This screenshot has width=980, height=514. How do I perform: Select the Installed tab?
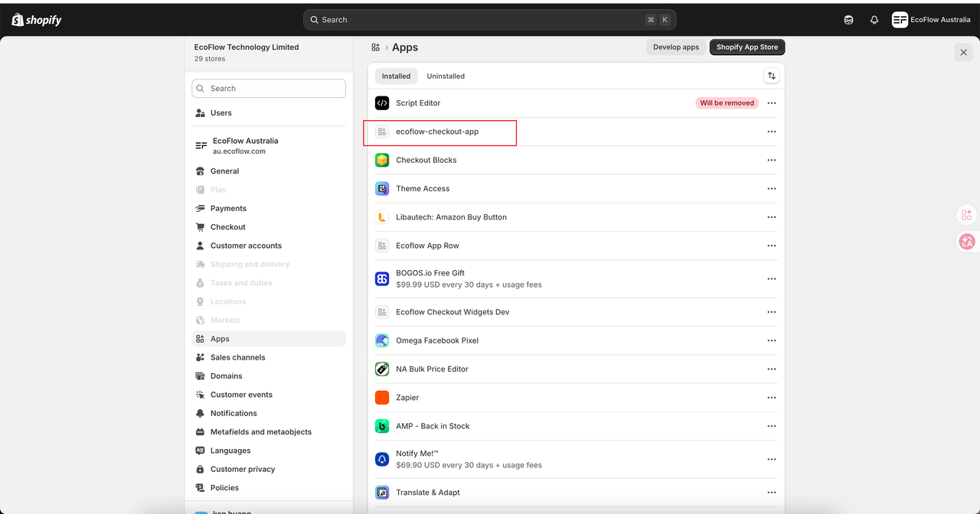[396, 76]
